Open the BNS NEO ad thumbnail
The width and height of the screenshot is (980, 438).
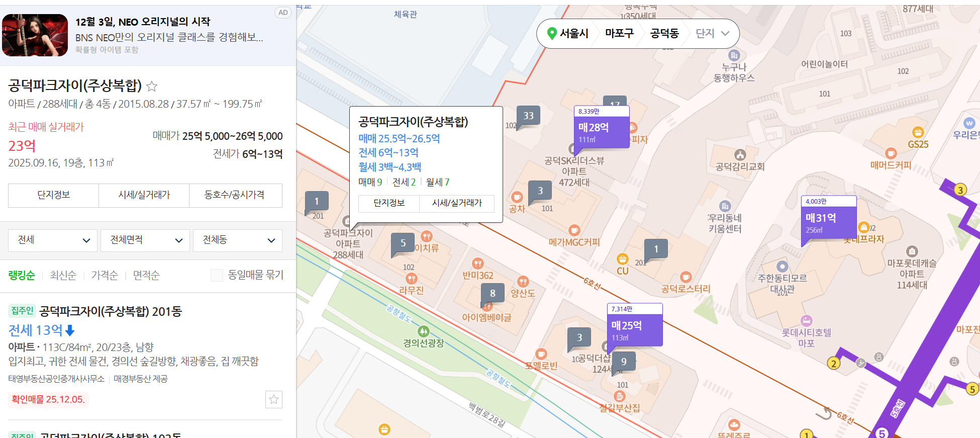[35, 35]
